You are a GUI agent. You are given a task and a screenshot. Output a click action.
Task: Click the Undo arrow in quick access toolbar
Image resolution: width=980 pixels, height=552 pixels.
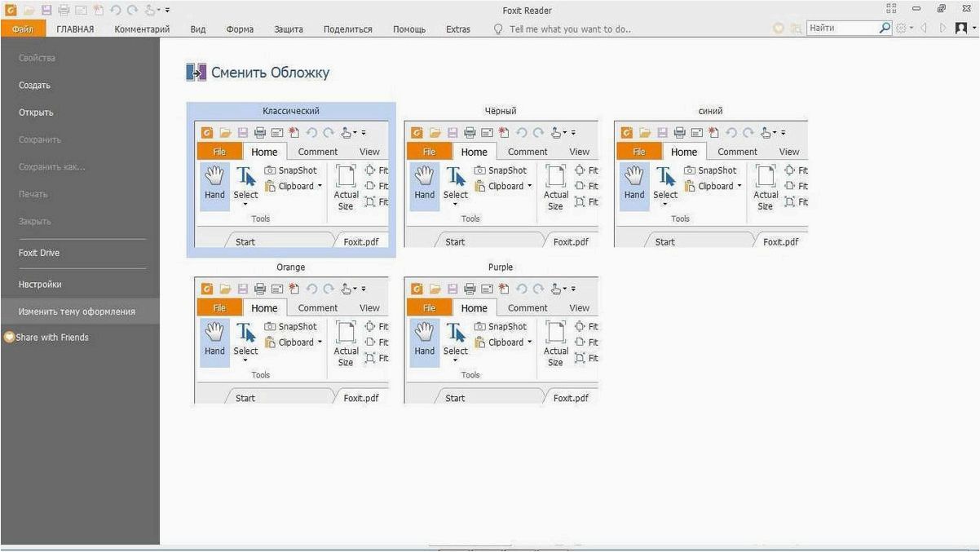[x=116, y=11]
